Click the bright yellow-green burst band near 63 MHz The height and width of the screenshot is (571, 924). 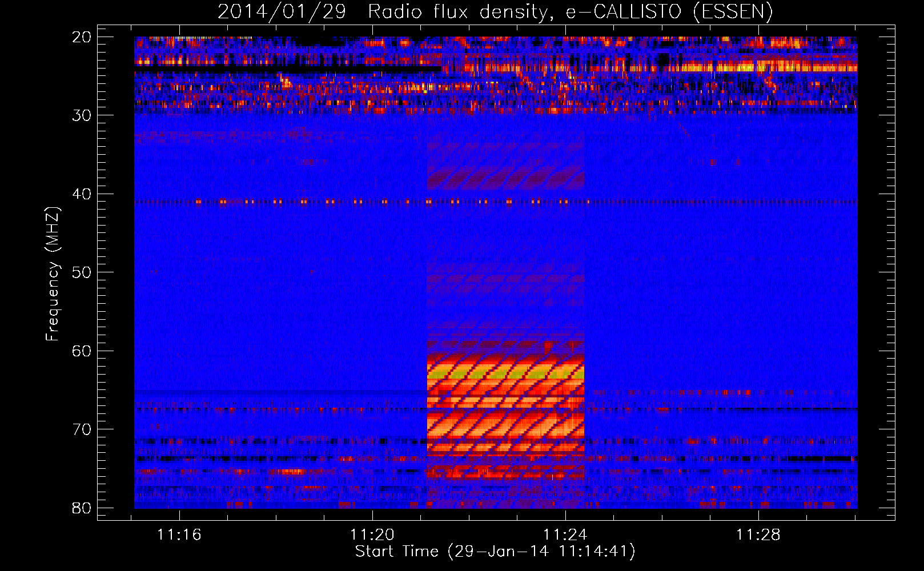pos(506,374)
